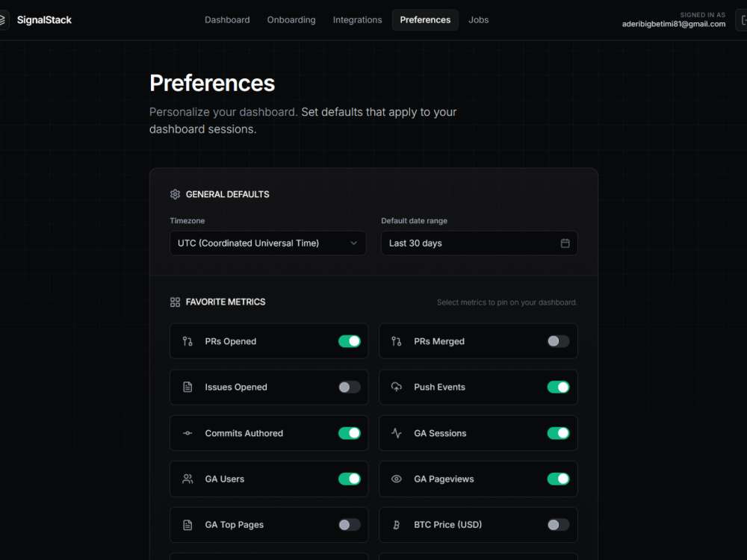Click the GA Pageviews eye icon
The image size is (747, 560).
397,479
